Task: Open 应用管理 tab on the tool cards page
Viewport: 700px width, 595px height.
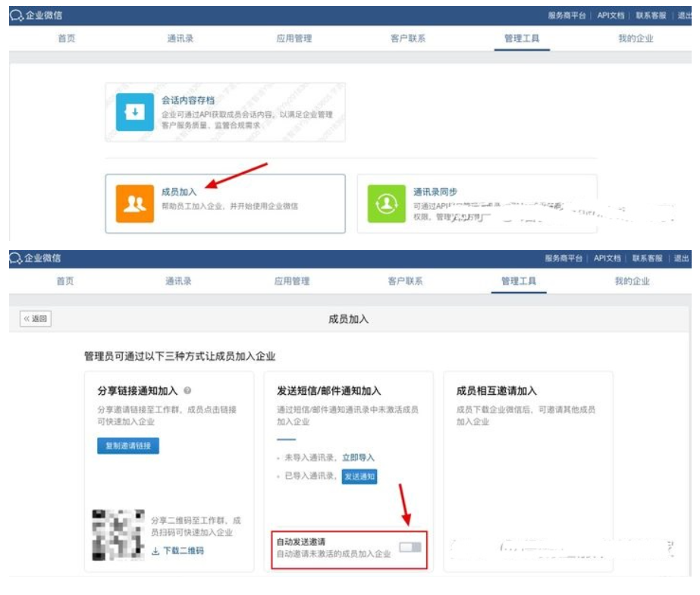Action: pos(294,39)
